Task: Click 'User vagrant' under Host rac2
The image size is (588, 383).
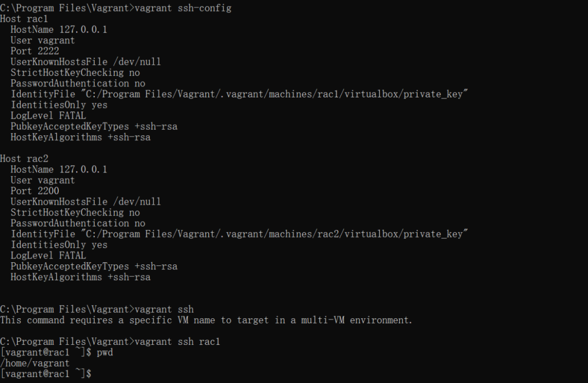Action: point(42,180)
